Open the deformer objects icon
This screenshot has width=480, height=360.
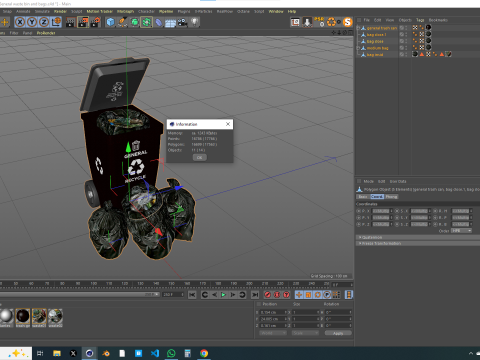(x=158, y=22)
